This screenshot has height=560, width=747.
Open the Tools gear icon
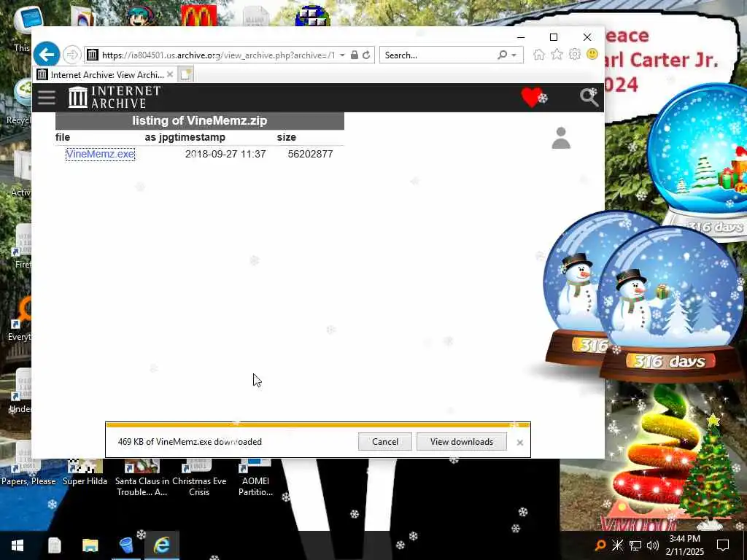575,54
